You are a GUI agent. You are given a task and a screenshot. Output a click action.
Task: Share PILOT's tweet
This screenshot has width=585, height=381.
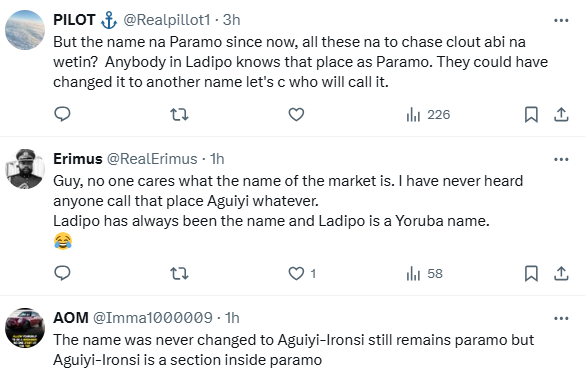(x=561, y=115)
